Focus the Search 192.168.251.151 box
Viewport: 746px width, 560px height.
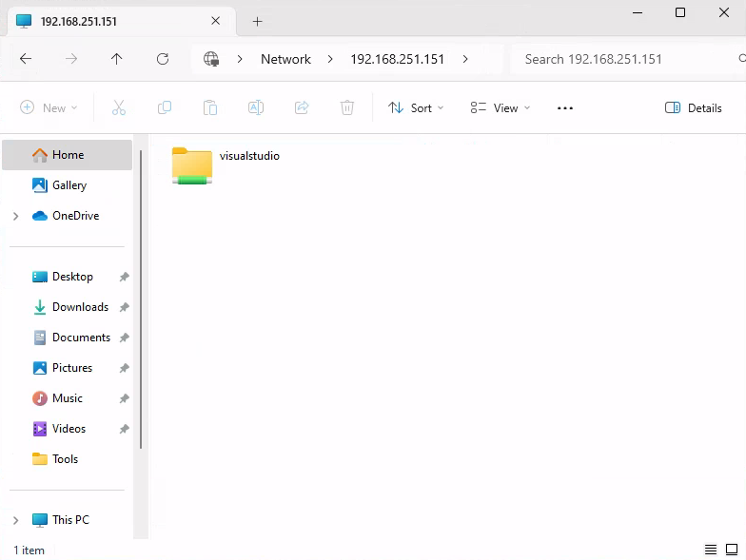point(628,59)
